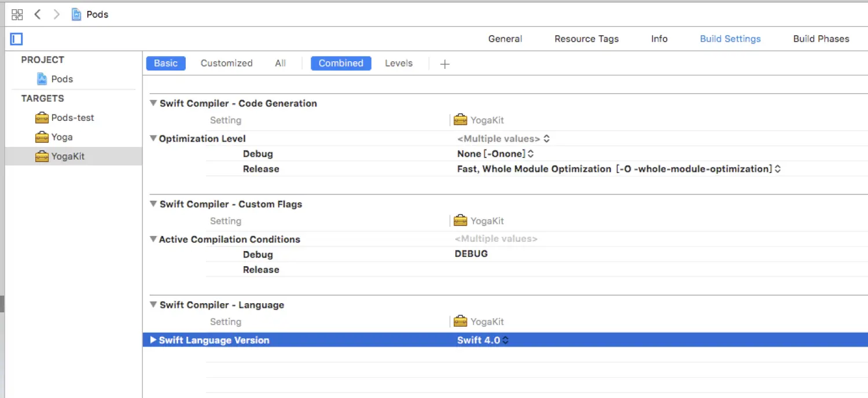Screen dimensions: 868x398
Task: Hide the project and targets list panel
Action: pos(16,39)
